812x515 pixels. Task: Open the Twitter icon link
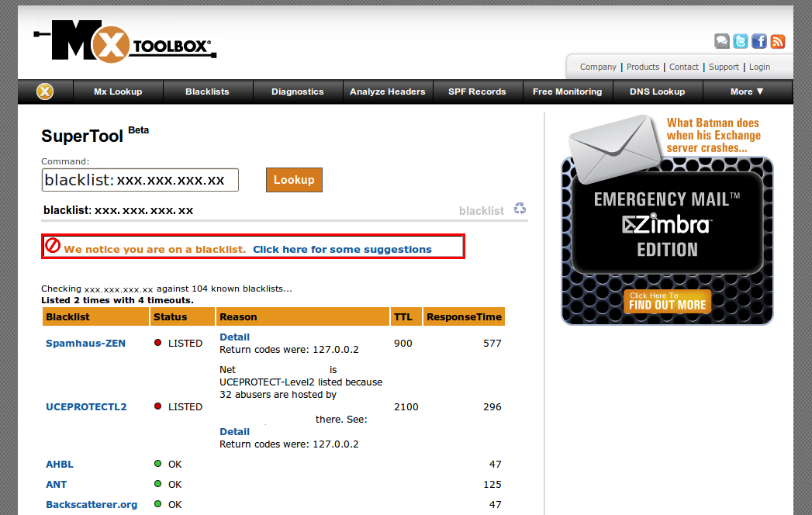pos(741,42)
